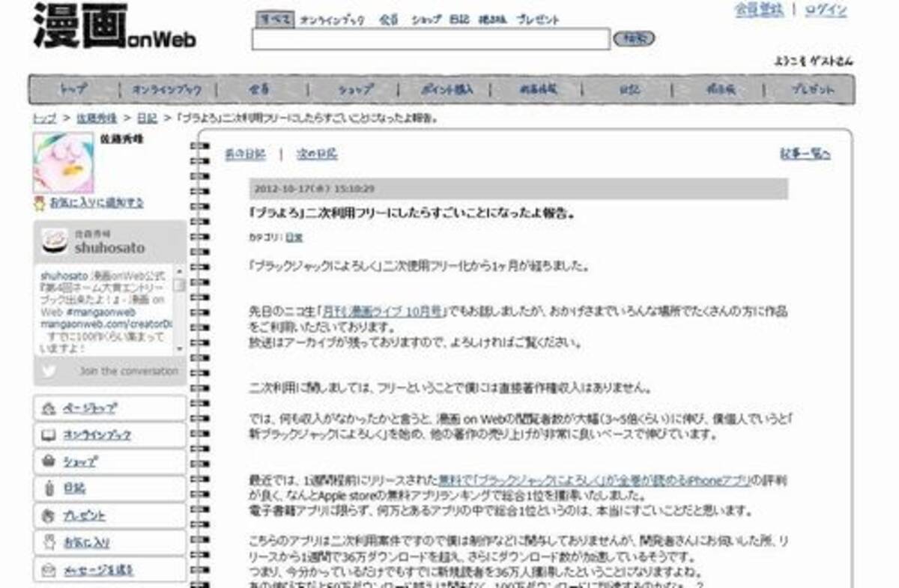
Task: Click the basket icon for ショップ
Action: tap(49, 461)
